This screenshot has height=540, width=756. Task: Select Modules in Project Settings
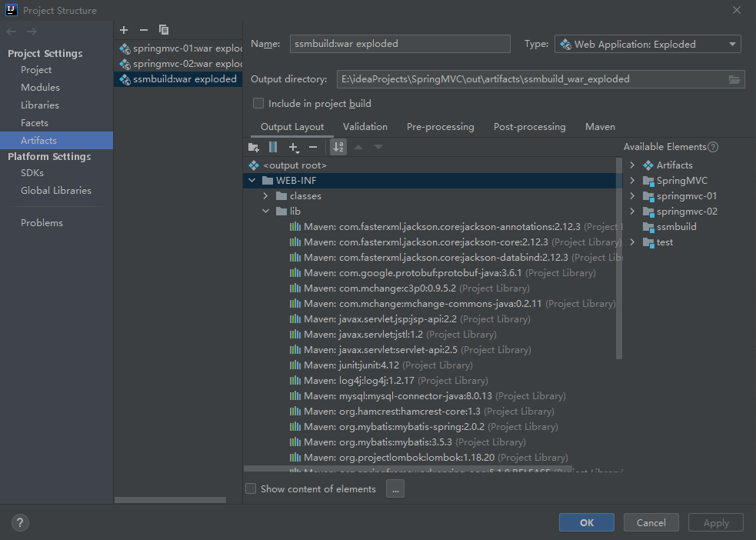click(41, 87)
